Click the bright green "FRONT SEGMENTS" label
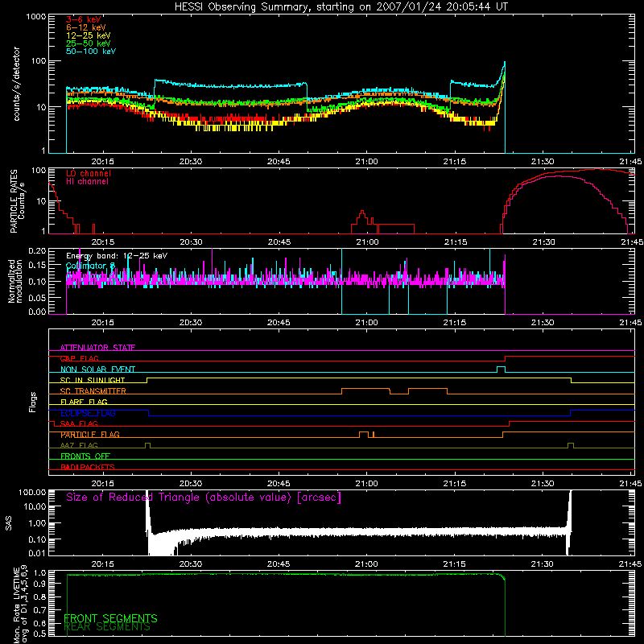644x644 pixels. coord(110,618)
